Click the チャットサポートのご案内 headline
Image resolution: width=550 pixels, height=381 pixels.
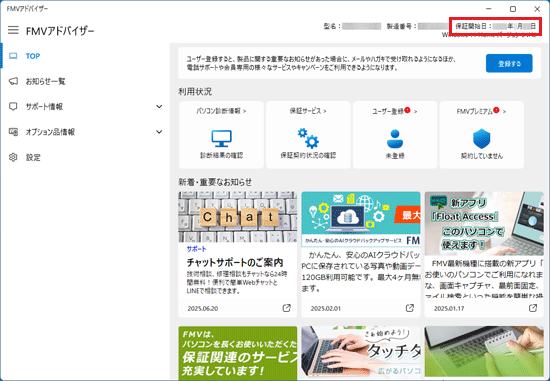235,262
